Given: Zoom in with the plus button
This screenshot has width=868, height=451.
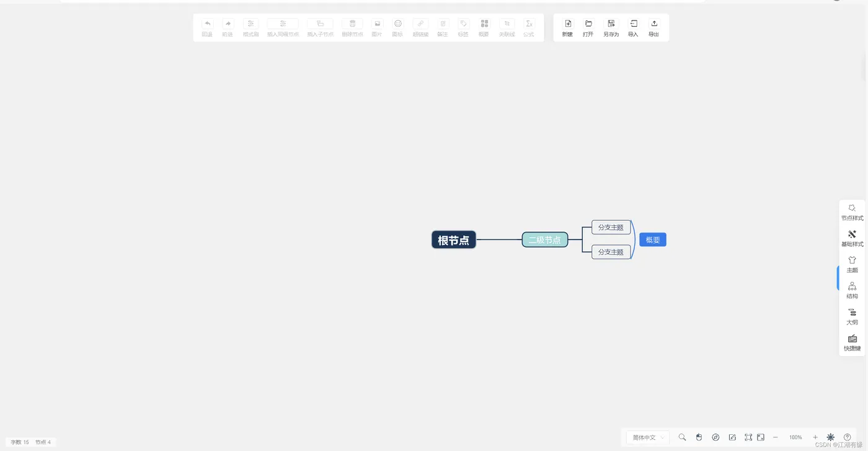Looking at the screenshot, I should click(815, 437).
